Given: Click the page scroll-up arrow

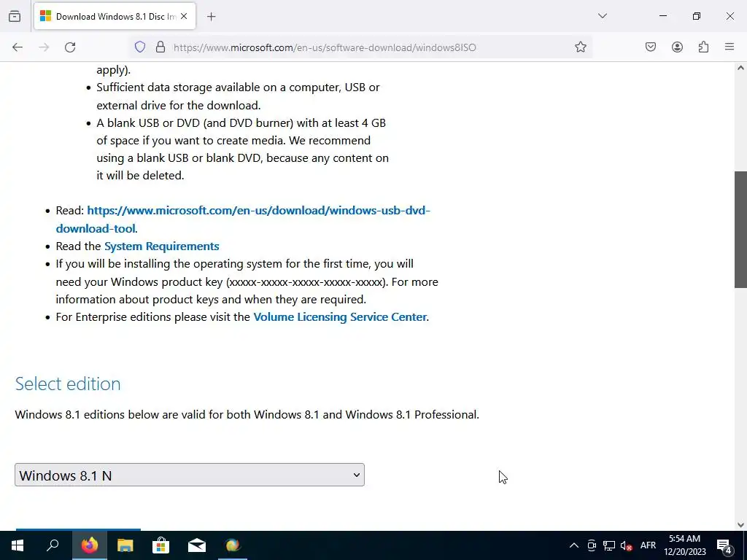Looking at the screenshot, I should tap(740, 68).
